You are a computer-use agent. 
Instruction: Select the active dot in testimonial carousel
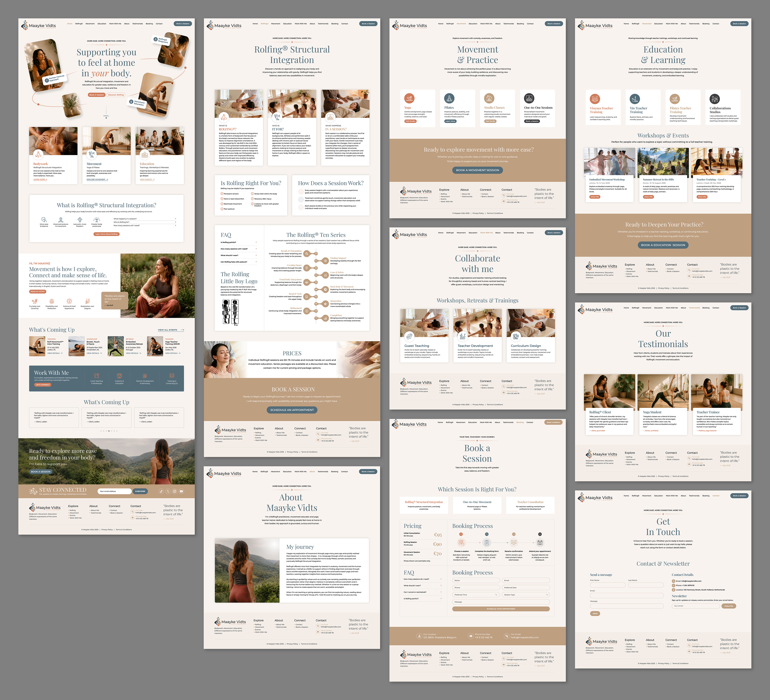pyautogui.click(x=109, y=431)
